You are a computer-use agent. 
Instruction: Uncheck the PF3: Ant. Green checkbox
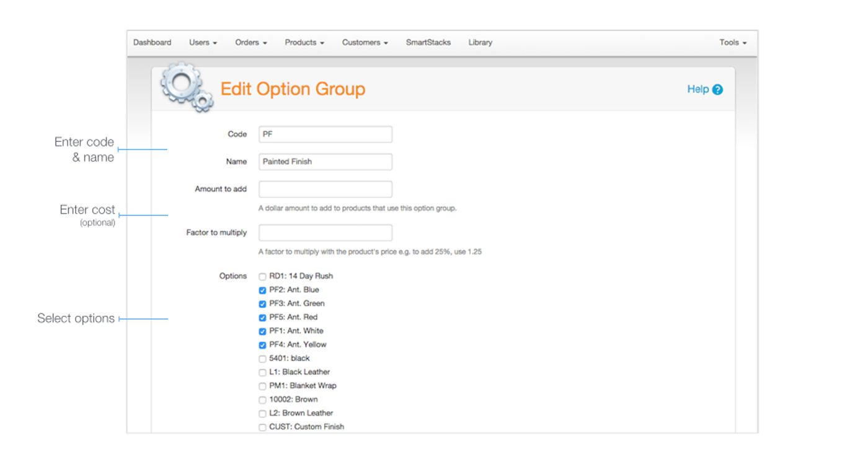[262, 304]
